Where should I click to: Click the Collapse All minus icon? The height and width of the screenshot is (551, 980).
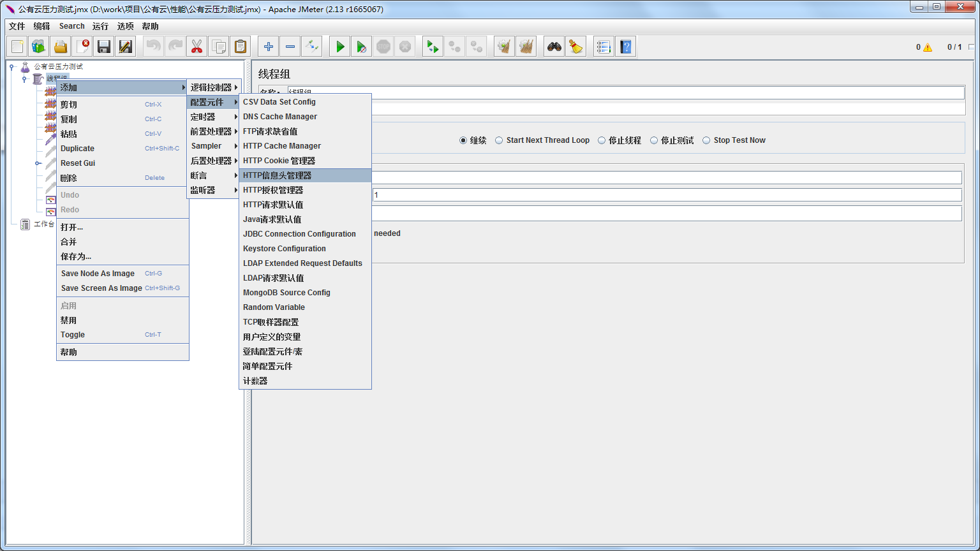coord(290,47)
